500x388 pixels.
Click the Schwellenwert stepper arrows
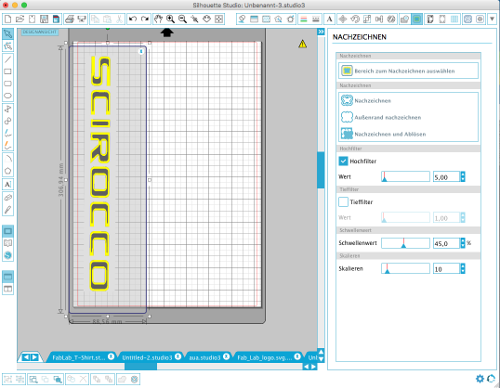coord(463,243)
